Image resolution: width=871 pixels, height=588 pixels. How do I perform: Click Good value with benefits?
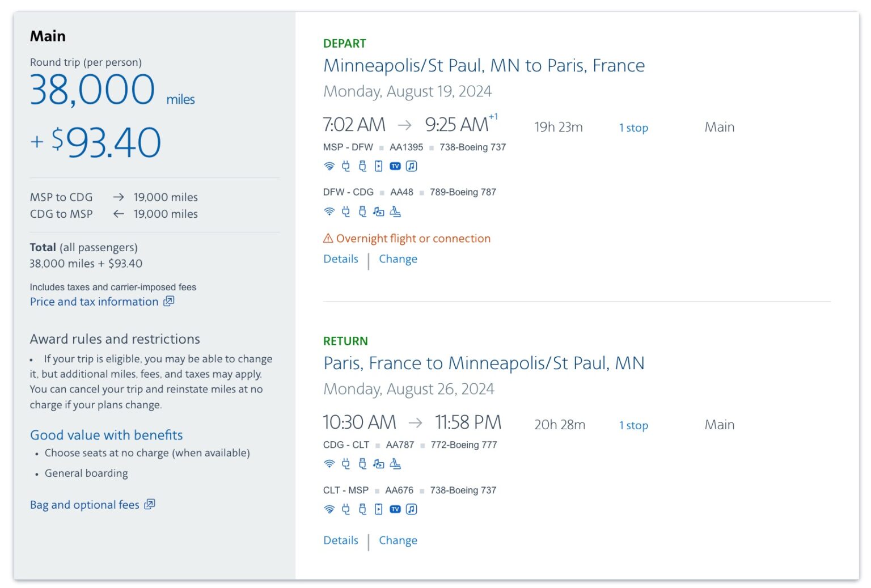coord(106,434)
